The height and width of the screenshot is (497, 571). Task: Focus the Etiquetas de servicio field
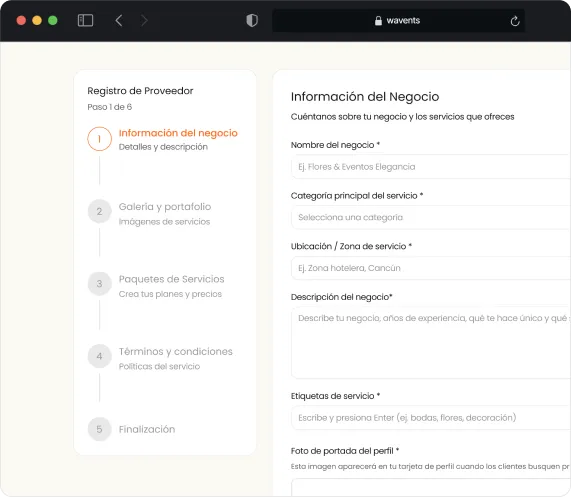tap(431, 418)
